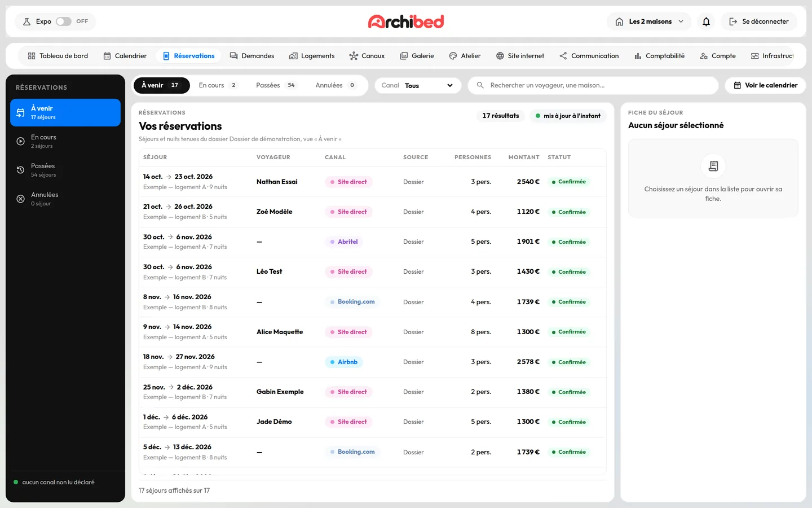Click the Passées history icon in sidebar
Viewport: 812px width, 508px height.
tap(20, 170)
